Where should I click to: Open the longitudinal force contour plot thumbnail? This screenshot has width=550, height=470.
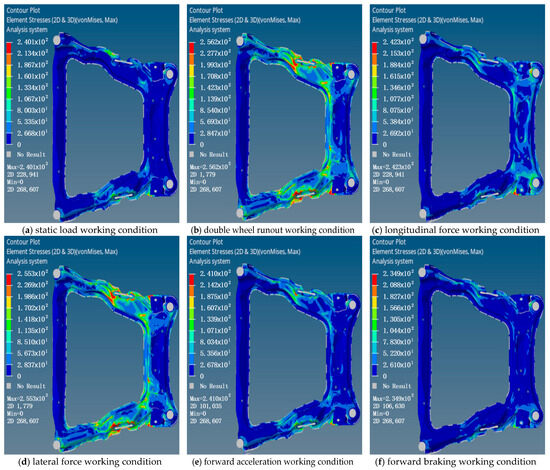pos(457,114)
